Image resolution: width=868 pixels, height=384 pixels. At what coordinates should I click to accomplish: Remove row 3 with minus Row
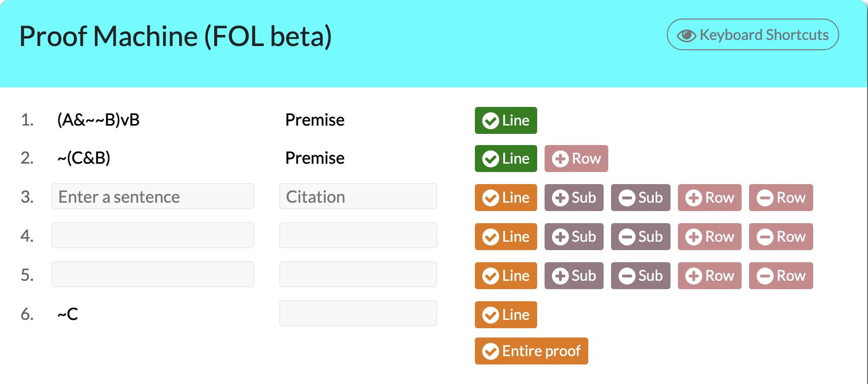tap(781, 198)
